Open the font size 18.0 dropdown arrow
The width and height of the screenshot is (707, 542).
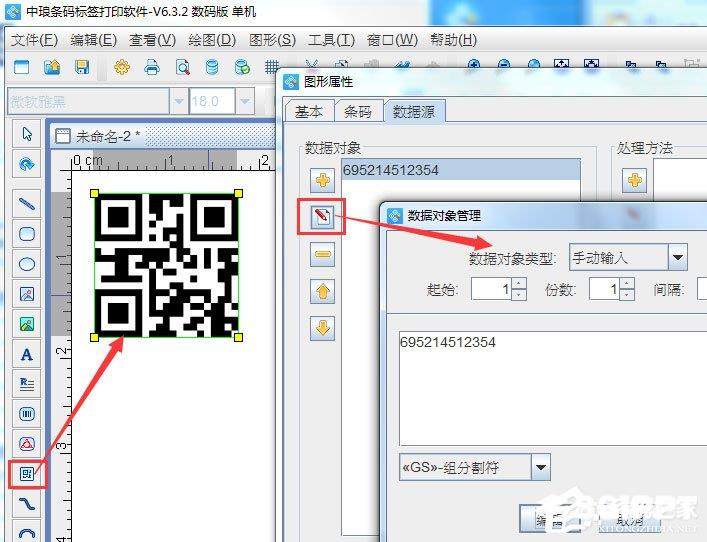click(x=245, y=101)
